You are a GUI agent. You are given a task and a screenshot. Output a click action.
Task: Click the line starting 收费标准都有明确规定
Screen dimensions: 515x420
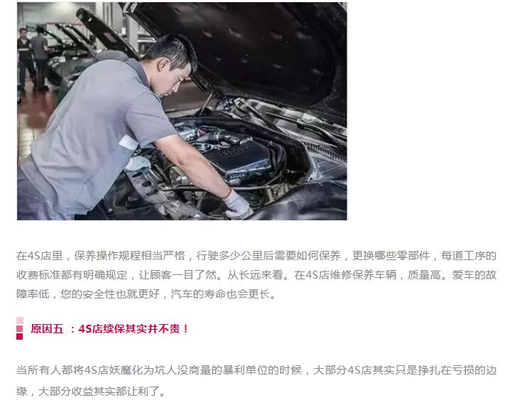pos(256,275)
